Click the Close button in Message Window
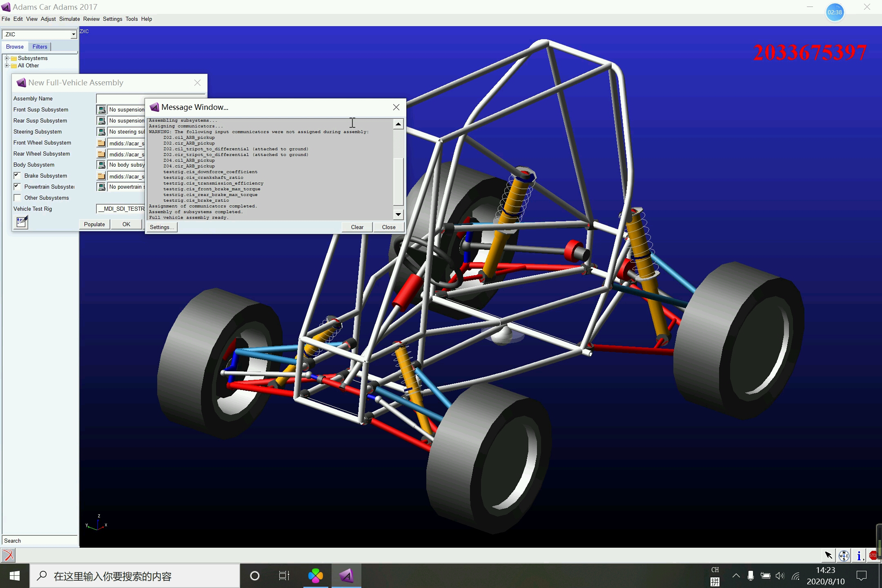This screenshot has width=882, height=588. coord(389,227)
